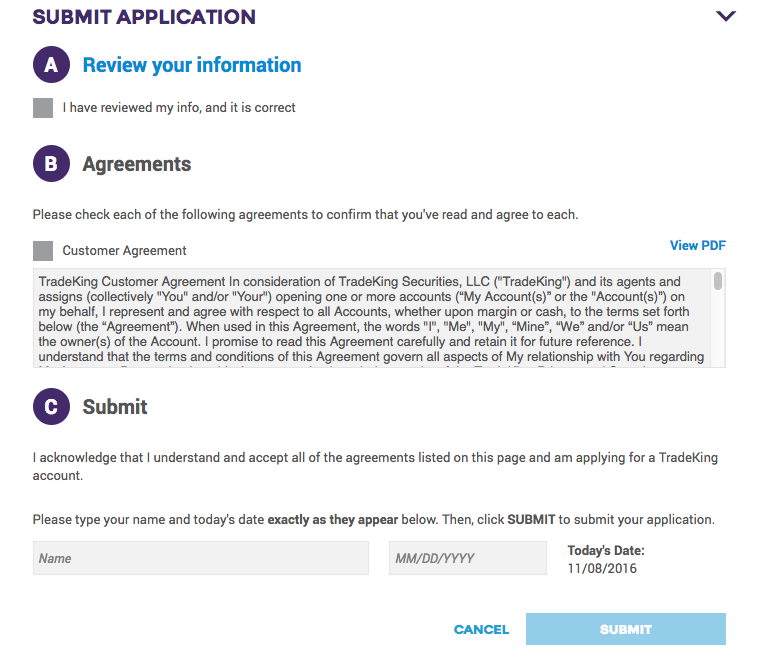The width and height of the screenshot is (758, 652).
Task: Check the reviewed my info checkbox
Action: 43,108
